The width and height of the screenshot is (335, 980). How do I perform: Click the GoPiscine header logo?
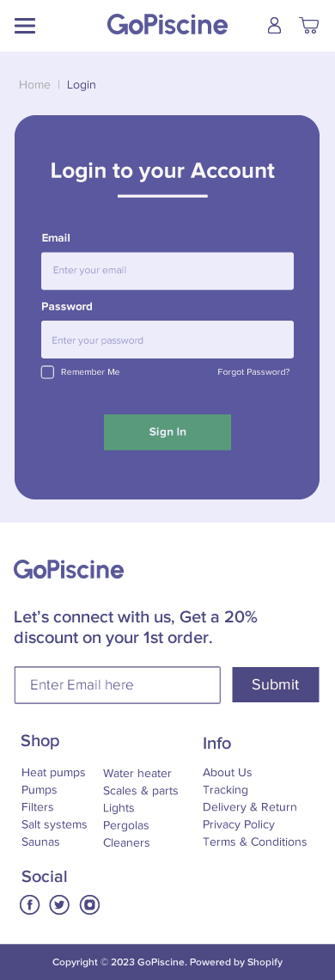[167, 25]
